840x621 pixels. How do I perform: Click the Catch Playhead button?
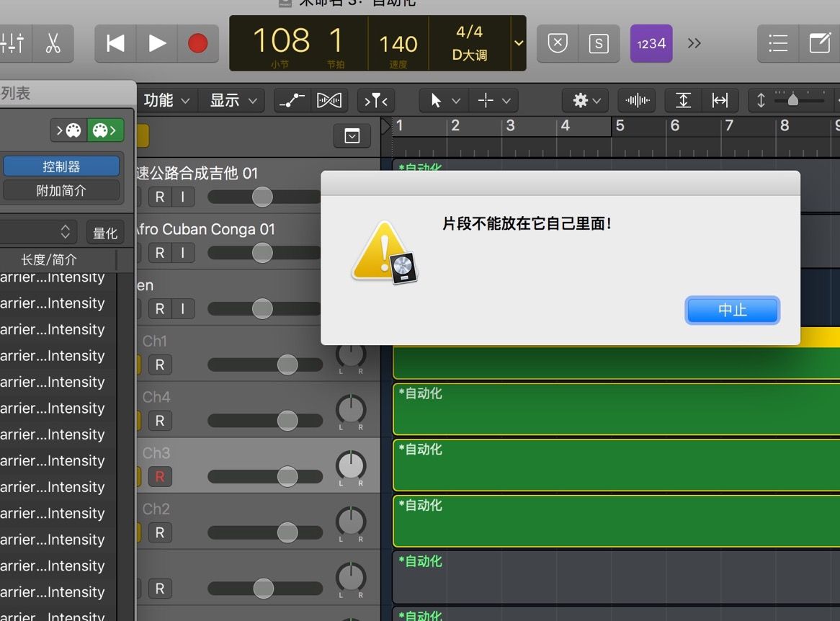(376, 100)
